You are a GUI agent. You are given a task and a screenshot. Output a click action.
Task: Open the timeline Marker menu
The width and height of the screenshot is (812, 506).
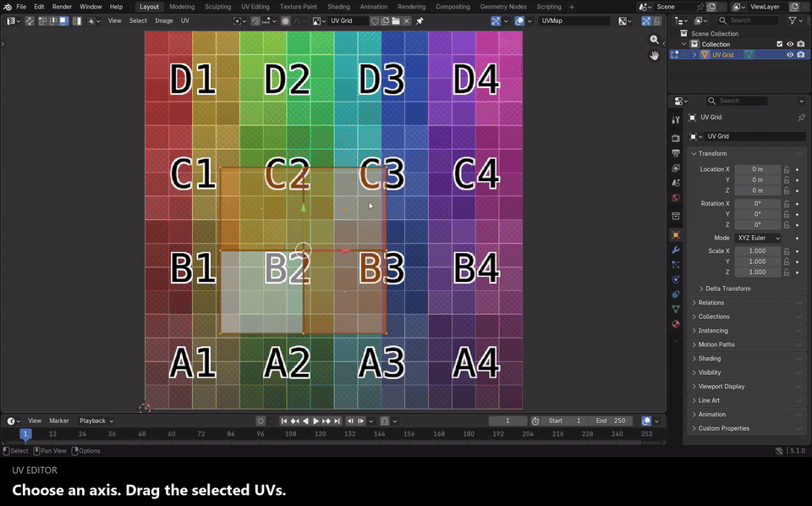[59, 421]
